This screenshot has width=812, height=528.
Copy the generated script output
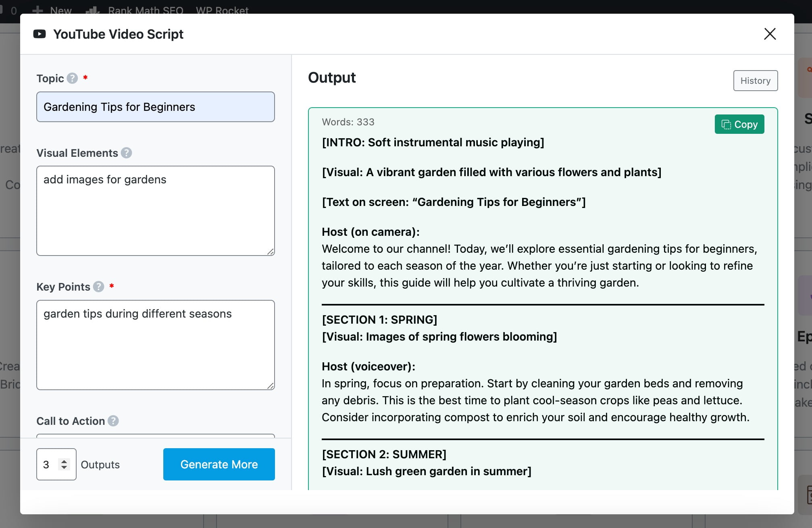coord(739,124)
